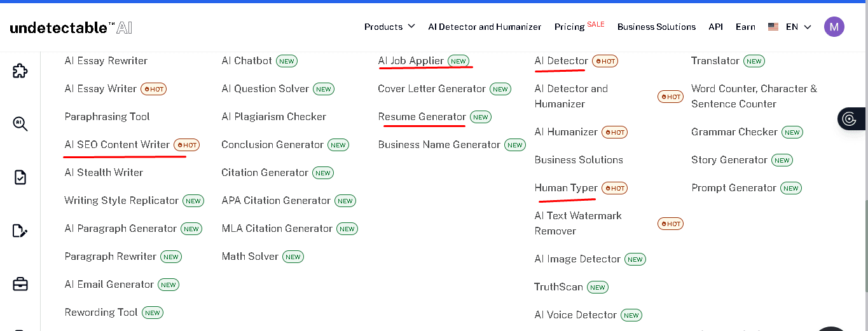Screen dimensions: 868x331
Task: Open Business Solutions in the top navigation
Action: tap(656, 27)
